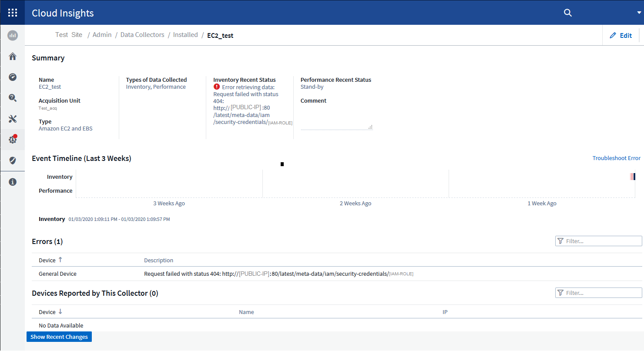Open the Queries magnifier sidebar icon
This screenshot has width=644, height=351.
tap(13, 98)
